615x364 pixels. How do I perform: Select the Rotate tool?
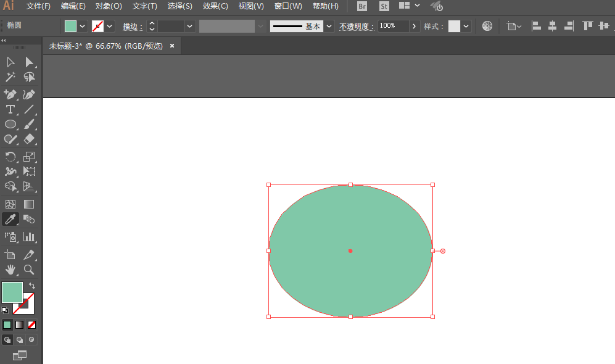tap(10, 157)
